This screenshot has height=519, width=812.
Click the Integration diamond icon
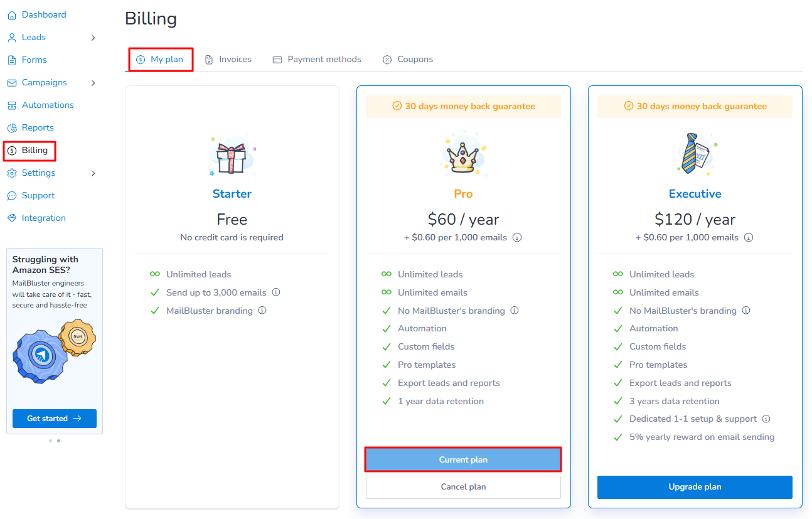coord(12,218)
